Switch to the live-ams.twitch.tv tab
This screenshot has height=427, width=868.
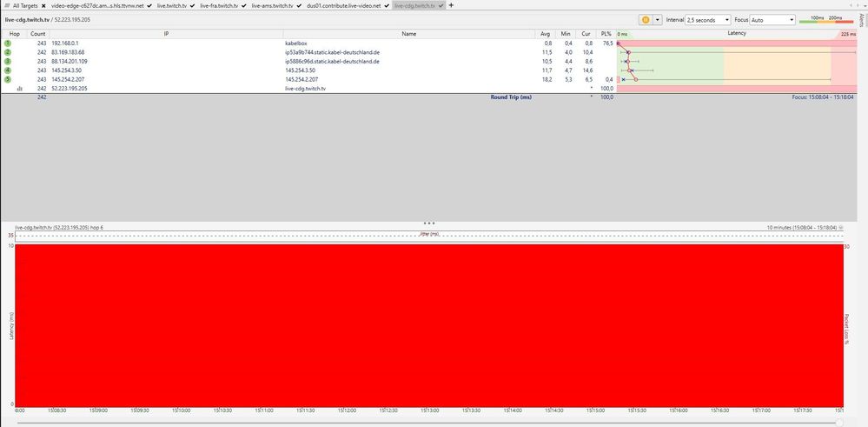pos(272,5)
